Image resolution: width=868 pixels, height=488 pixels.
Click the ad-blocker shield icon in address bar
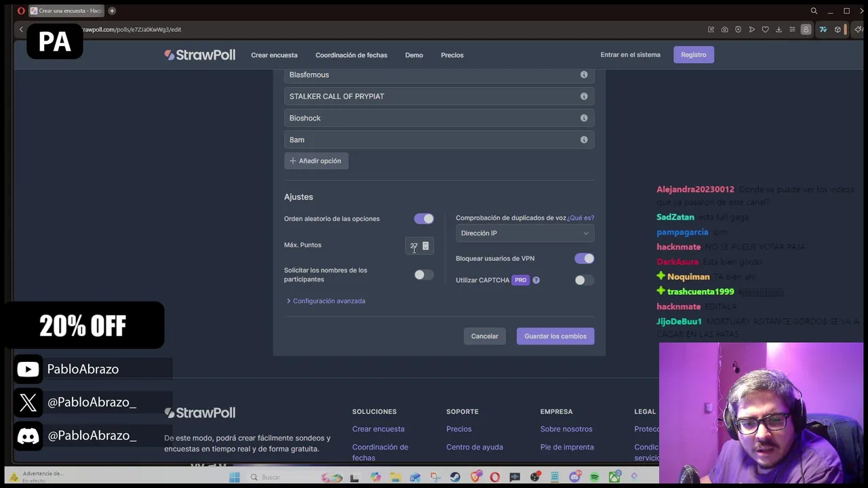point(738,29)
